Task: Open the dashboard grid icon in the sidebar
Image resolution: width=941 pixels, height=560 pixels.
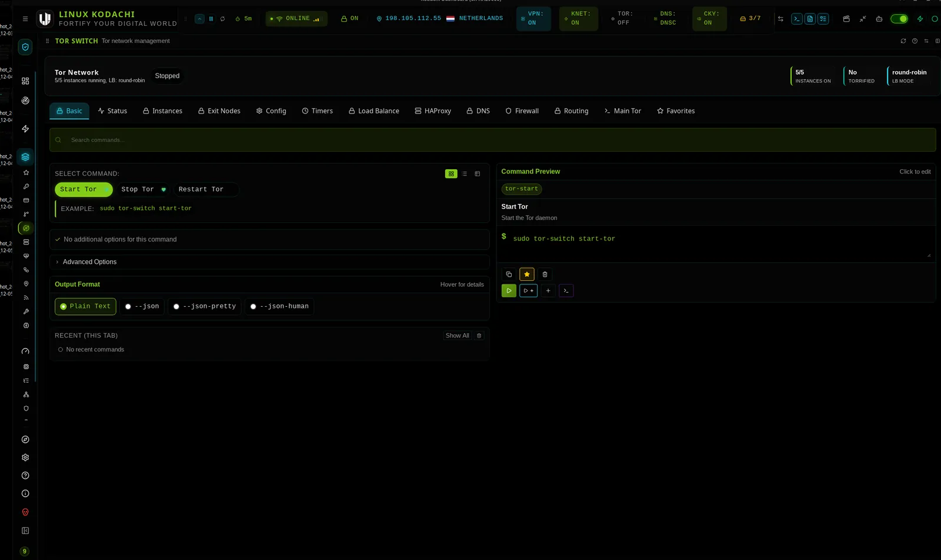Action: click(x=25, y=81)
